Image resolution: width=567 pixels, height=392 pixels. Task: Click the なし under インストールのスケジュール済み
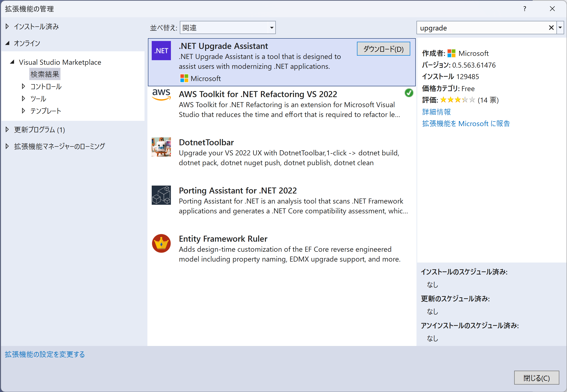click(x=433, y=285)
